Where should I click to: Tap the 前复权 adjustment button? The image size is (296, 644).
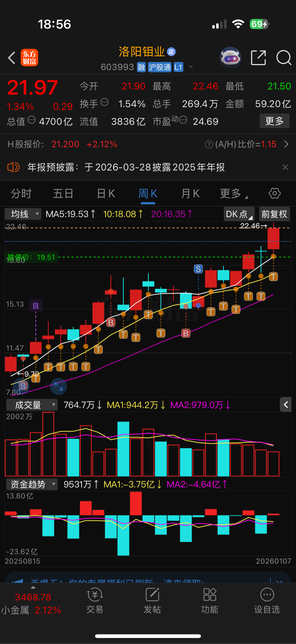(274, 214)
